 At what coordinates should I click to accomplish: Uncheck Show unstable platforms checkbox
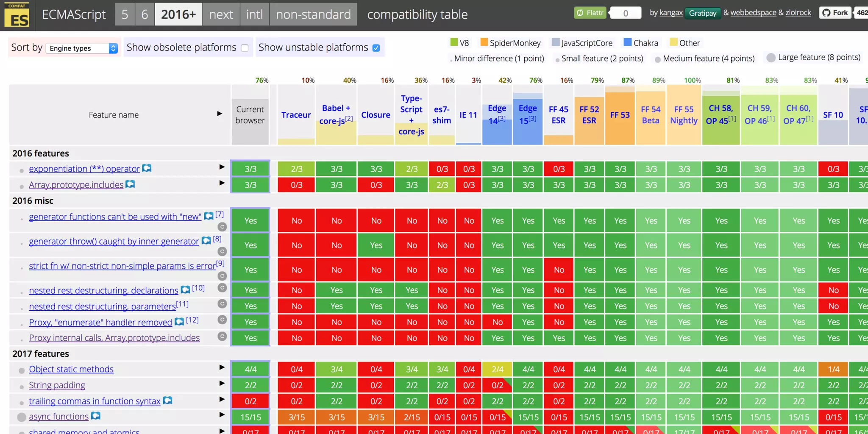coord(376,48)
